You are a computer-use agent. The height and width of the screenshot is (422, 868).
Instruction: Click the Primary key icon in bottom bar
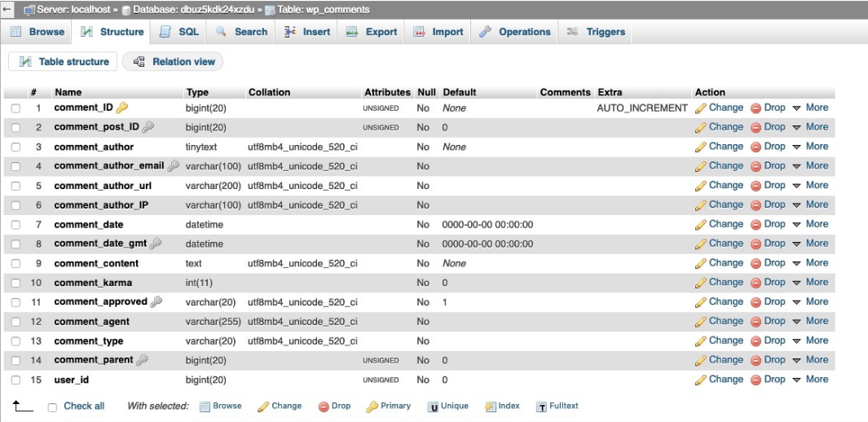372,407
